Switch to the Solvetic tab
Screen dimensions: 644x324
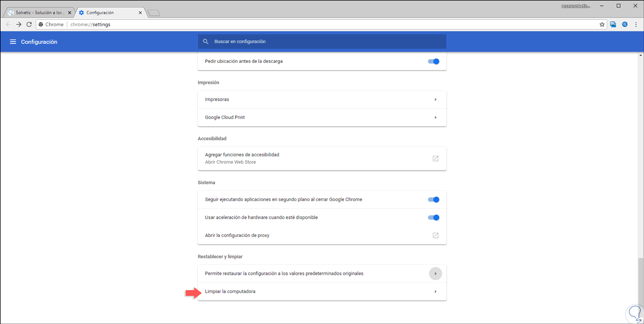(x=39, y=12)
